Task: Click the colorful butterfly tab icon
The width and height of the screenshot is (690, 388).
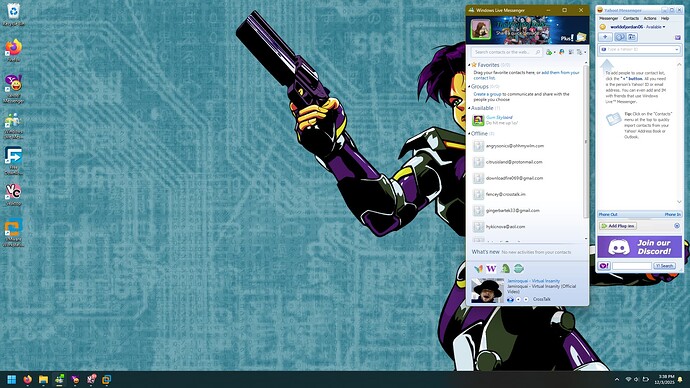Action: [x=479, y=268]
